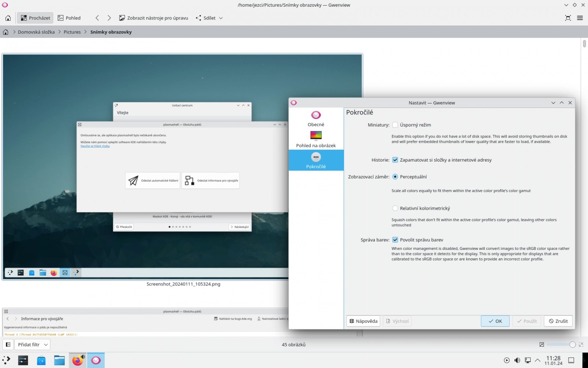
Task: Expand the breadcrumb chevron just before Pictures
Action: (60, 32)
